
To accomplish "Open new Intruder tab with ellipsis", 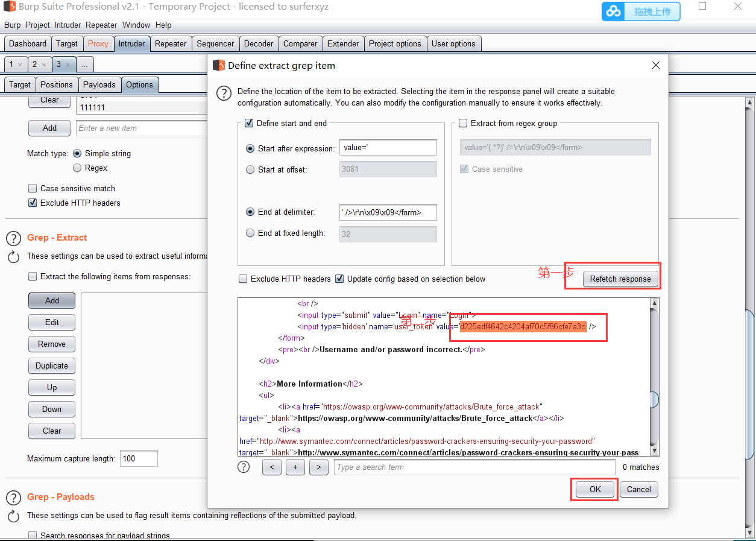I will pyautogui.click(x=84, y=65).
